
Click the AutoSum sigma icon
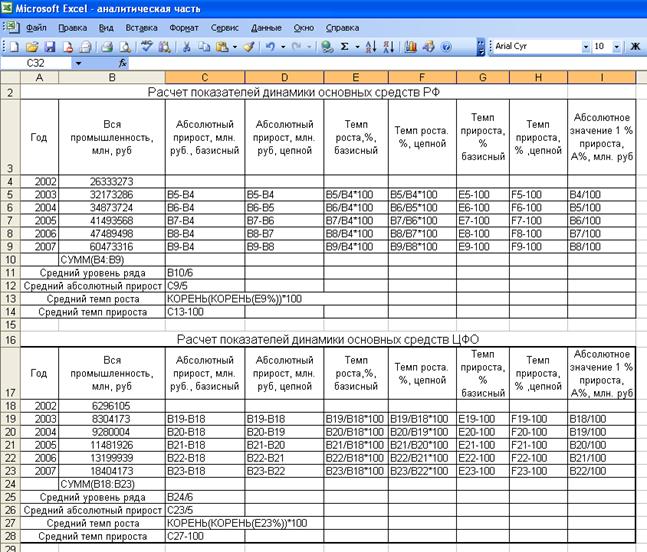pyautogui.click(x=345, y=47)
